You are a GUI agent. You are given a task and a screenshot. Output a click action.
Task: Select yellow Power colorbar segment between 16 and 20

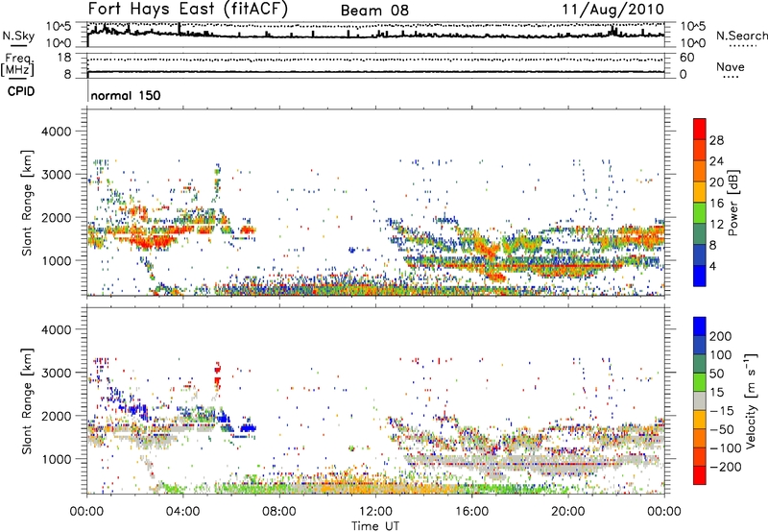tap(700, 192)
